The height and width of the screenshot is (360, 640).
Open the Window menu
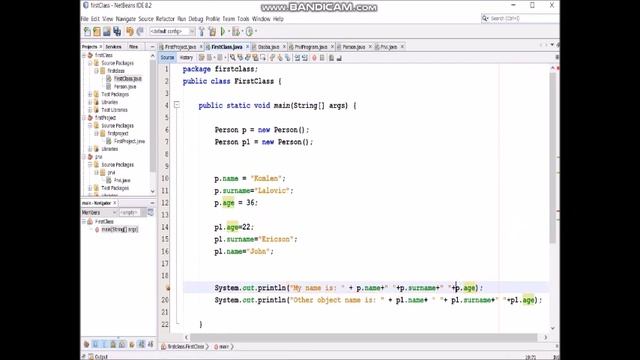point(261,19)
